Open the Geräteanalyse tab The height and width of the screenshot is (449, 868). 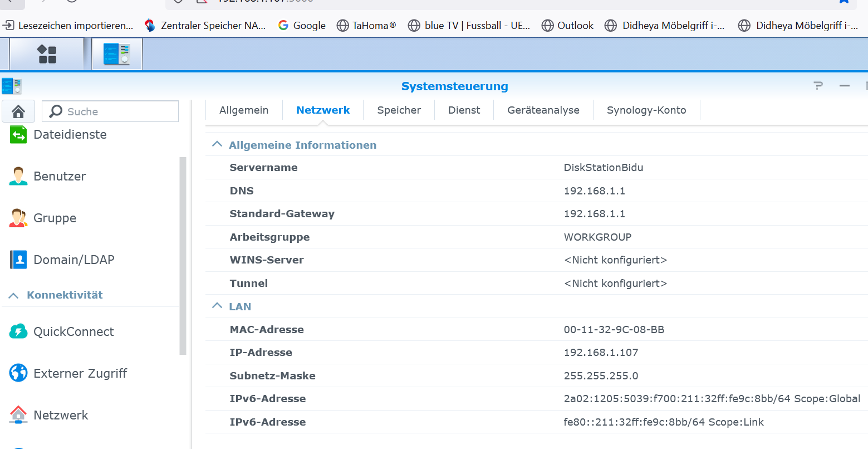tap(543, 110)
